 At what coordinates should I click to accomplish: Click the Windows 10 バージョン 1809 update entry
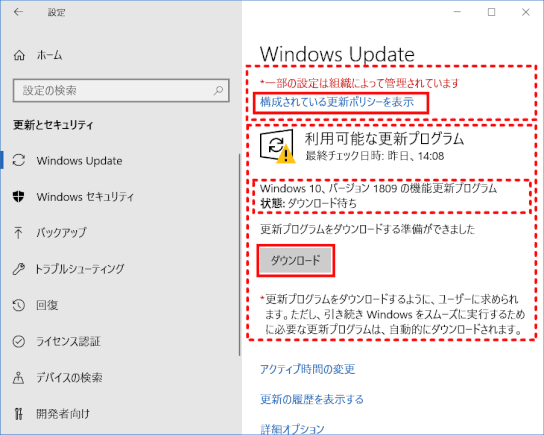379,188
